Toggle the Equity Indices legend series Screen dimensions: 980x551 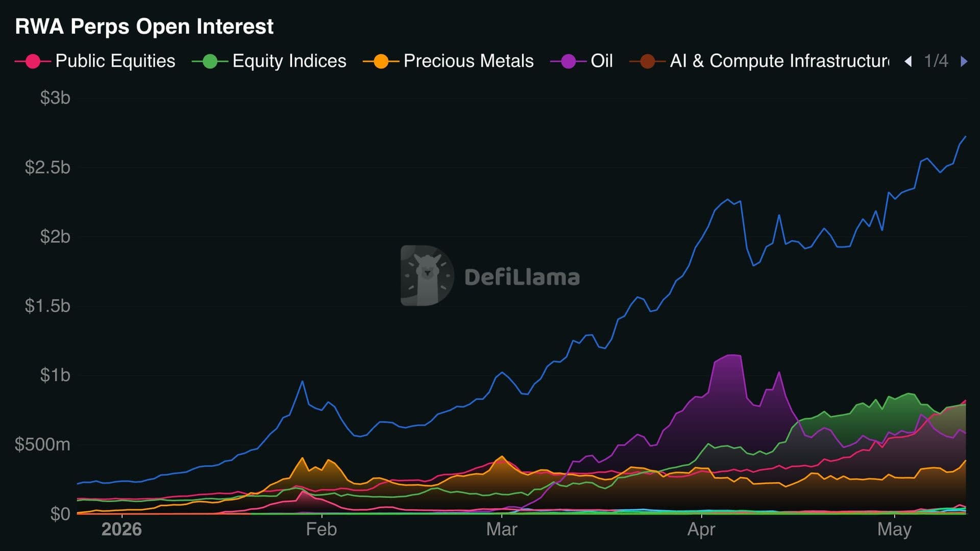[x=269, y=61]
